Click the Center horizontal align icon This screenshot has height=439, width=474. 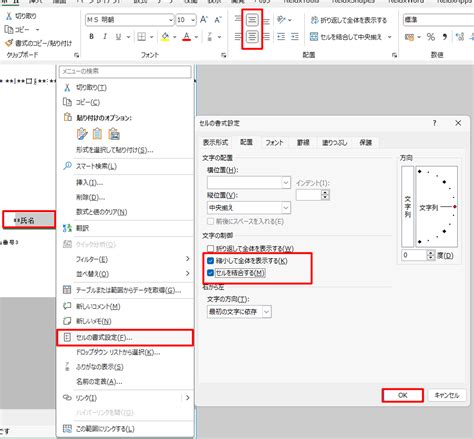coord(252,37)
